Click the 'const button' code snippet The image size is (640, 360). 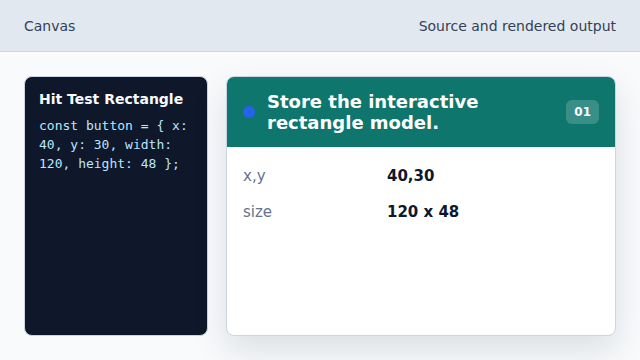click(x=113, y=144)
